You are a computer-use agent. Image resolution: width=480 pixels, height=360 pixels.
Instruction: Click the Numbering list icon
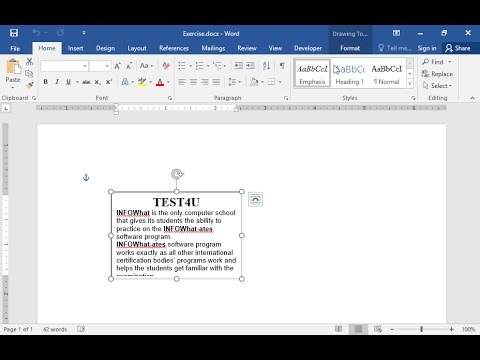199,66
